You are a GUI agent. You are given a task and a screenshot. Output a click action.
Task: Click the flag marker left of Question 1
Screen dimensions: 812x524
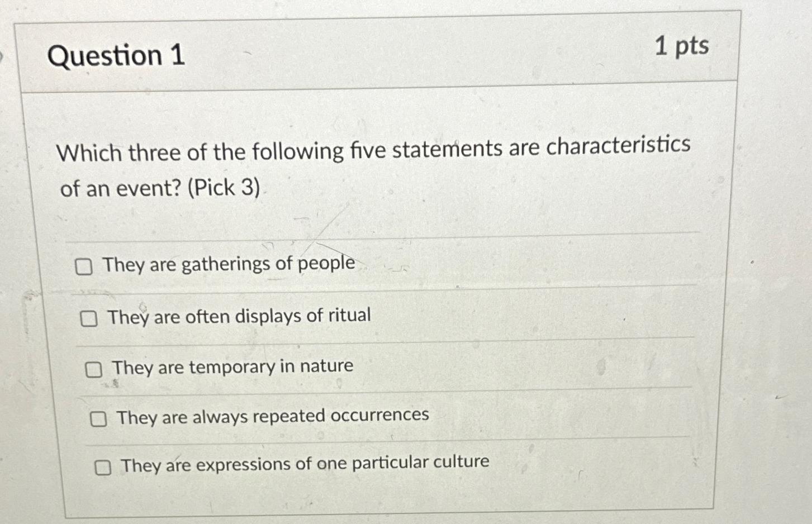coord(2,55)
